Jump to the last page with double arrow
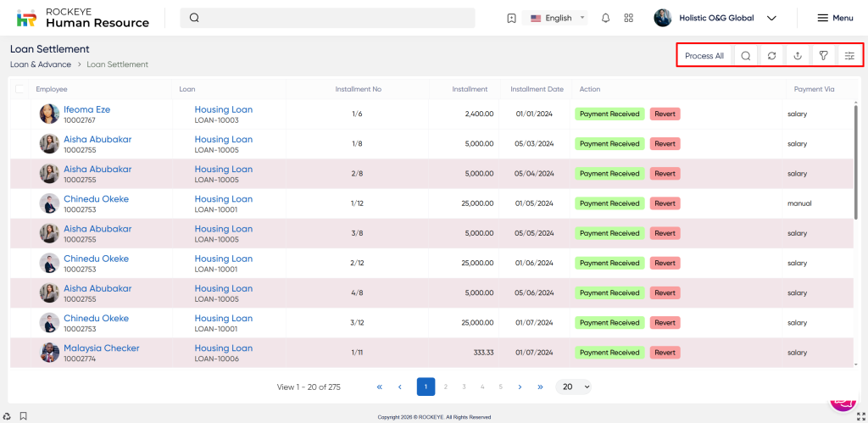The height and width of the screenshot is (423, 868). click(x=540, y=387)
